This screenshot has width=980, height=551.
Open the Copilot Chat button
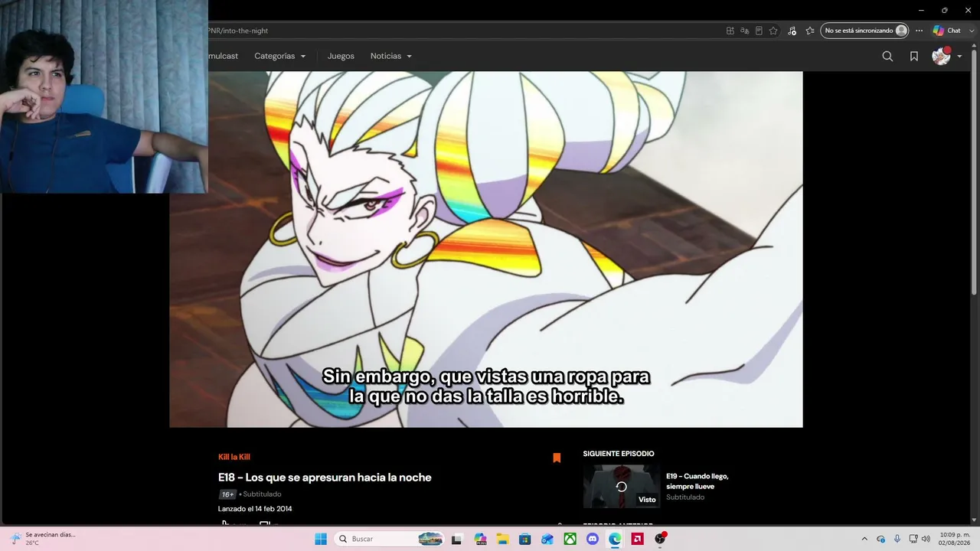(946, 31)
